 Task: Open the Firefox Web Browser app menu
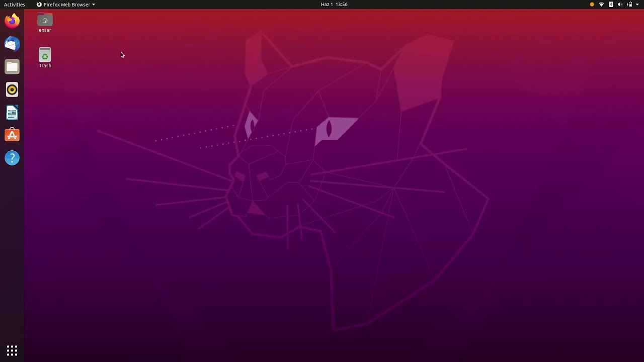66,5
